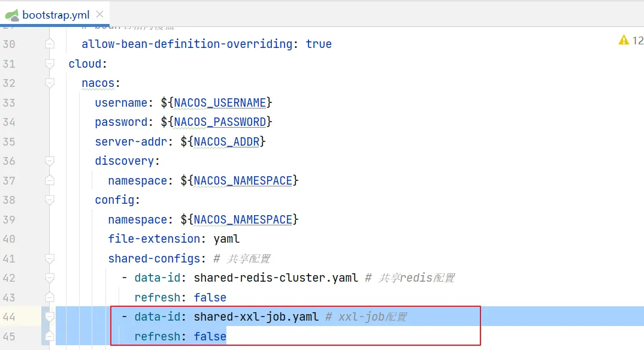Fold the config section at line 38

pos(50,200)
